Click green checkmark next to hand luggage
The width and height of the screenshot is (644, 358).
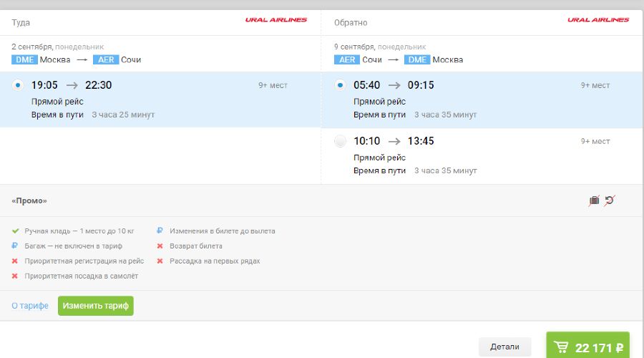[15, 231]
